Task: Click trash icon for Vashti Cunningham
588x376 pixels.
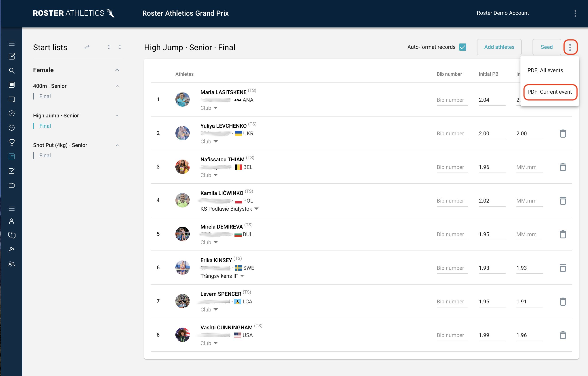Action: tap(562, 335)
